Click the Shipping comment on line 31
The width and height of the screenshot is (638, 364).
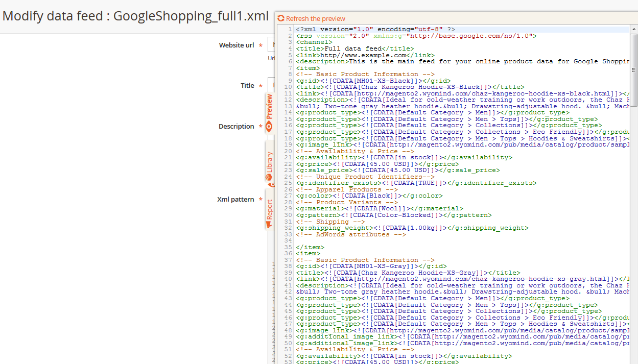coord(330,222)
